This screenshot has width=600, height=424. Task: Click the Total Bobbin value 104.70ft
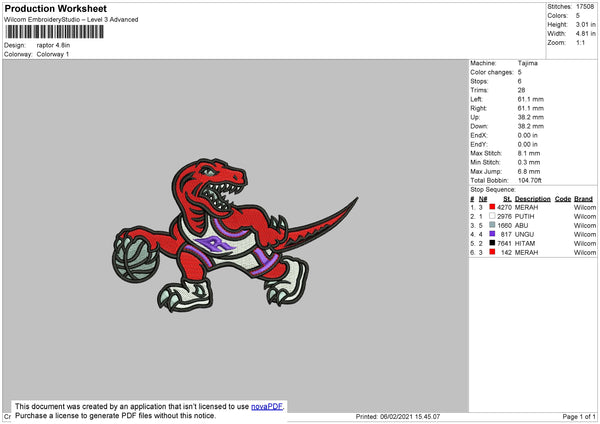530,180
